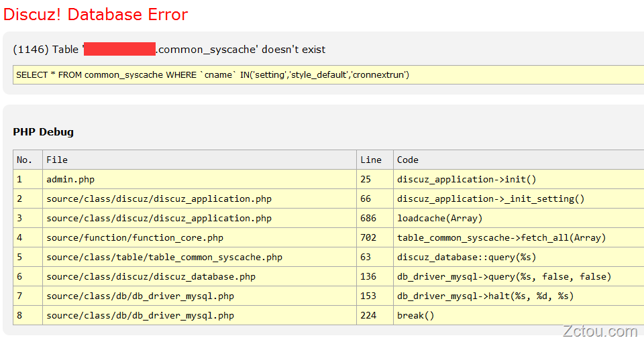Select 'table_common_syscache->fetch_all(Array)' code cell
The image size is (644, 342).
coord(519,237)
